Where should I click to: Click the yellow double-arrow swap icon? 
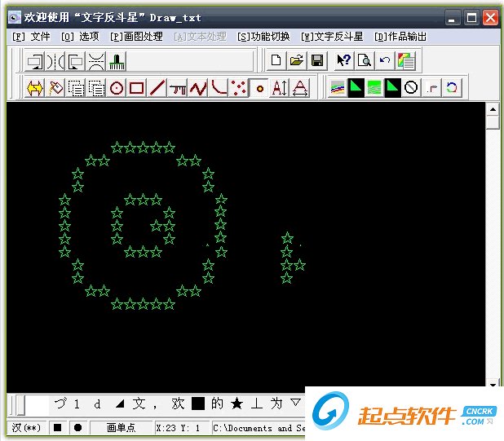(35, 88)
